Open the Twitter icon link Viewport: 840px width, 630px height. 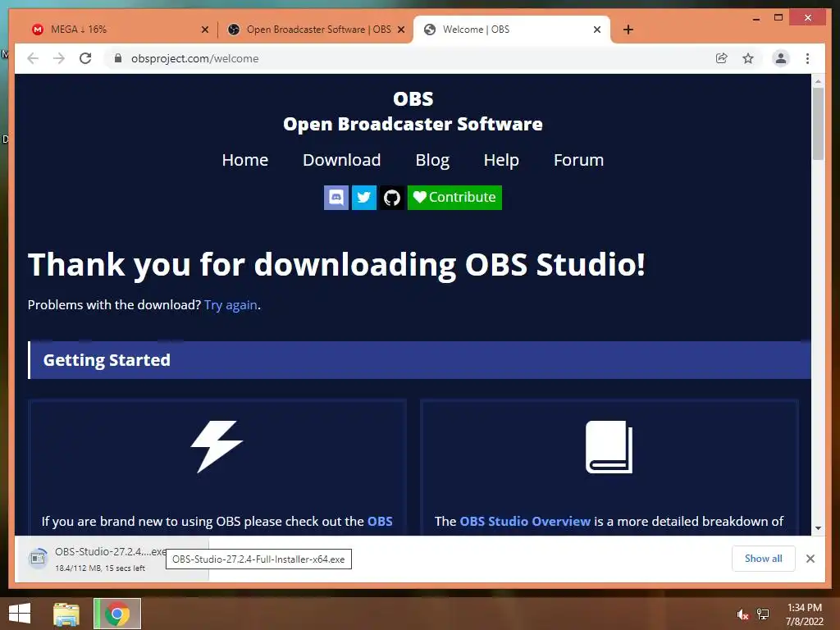click(363, 198)
